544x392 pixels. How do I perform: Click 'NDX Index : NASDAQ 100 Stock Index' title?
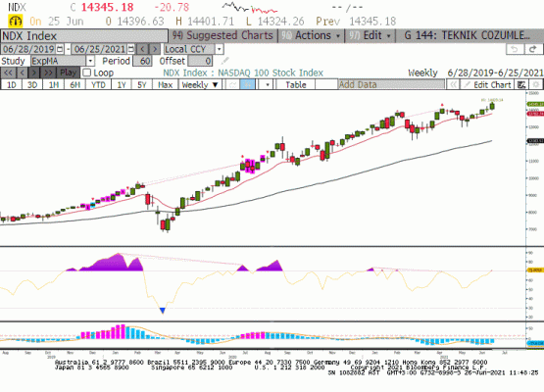[243, 73]
